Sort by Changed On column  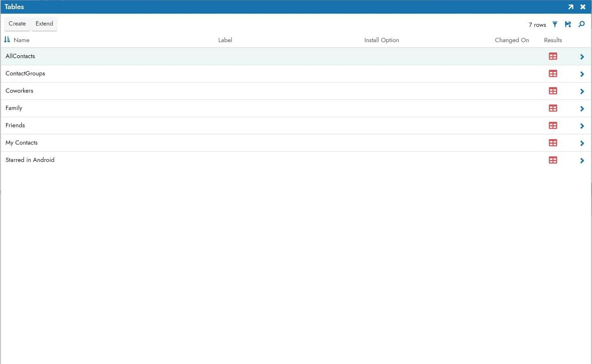(512, 40)
